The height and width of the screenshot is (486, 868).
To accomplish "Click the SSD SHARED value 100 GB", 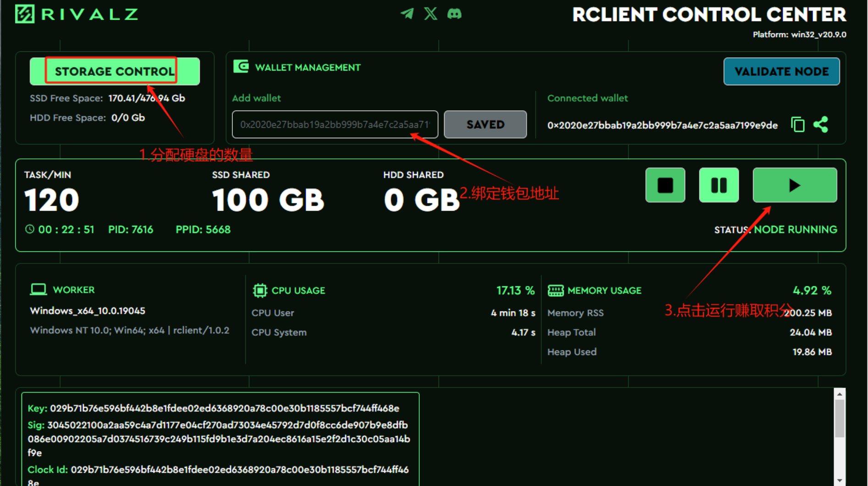I will [x=268, y=200].
